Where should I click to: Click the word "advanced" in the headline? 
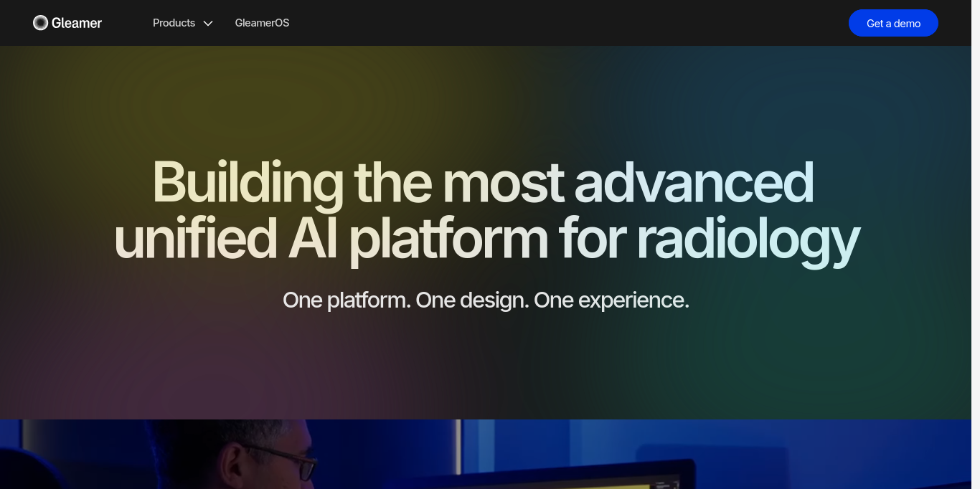[x=694, y=183]
